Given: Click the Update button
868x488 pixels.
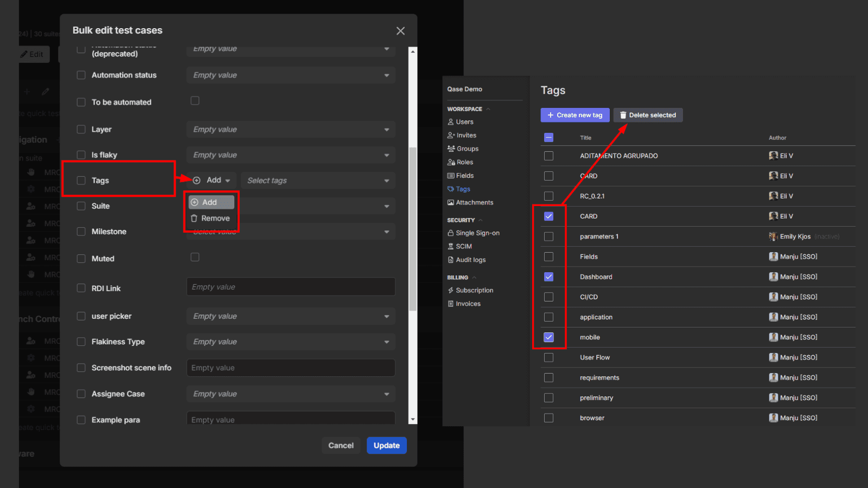Looking at the screenshot, I should coord(387,446).
